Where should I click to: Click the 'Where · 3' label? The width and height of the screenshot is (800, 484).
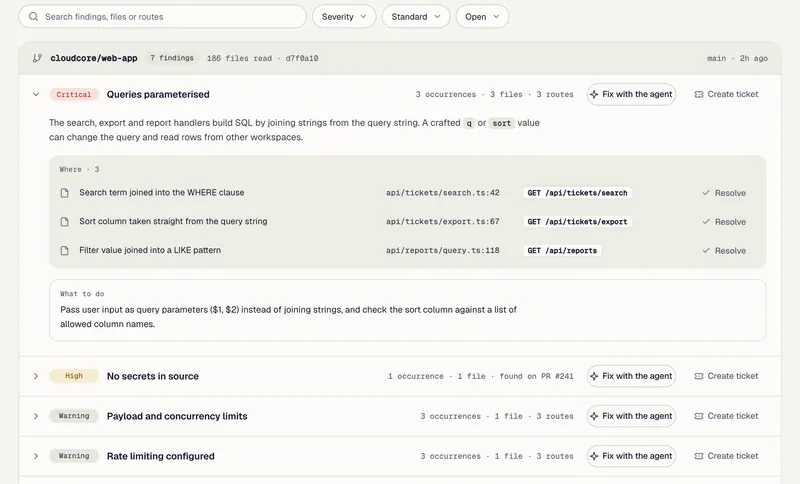pos(79,169)
